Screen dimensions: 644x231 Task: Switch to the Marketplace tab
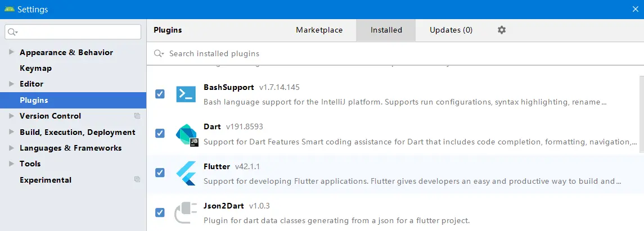[x=319, y=30]
